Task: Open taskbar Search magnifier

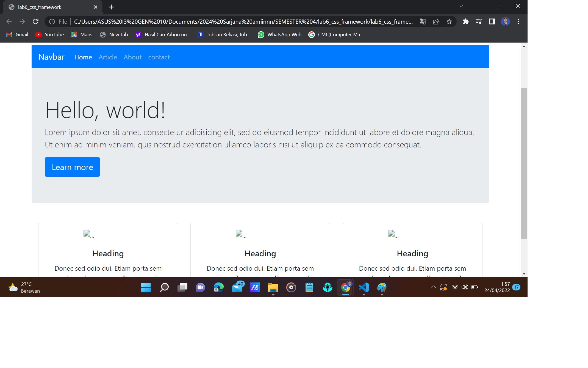Action: click(x=164, y=287)
